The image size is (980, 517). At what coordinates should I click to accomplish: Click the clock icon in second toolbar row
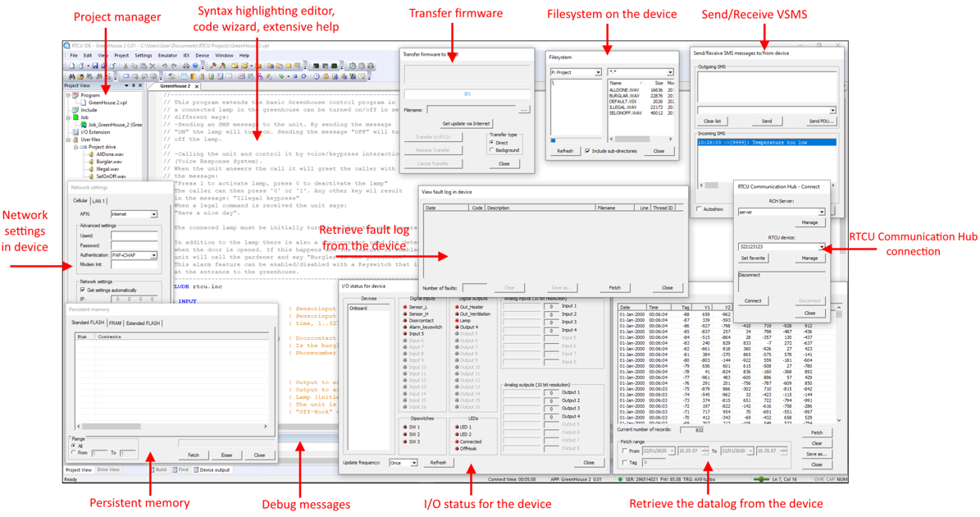[x=317, y=76]
